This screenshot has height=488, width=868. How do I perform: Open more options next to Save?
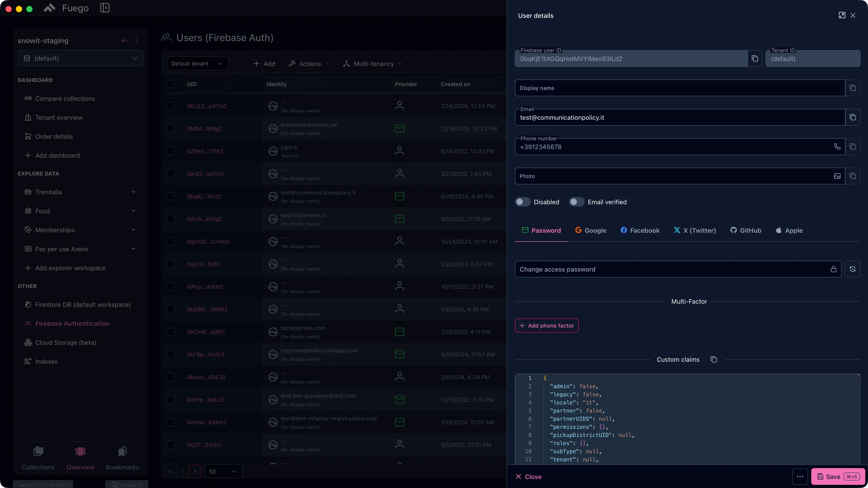800,476
